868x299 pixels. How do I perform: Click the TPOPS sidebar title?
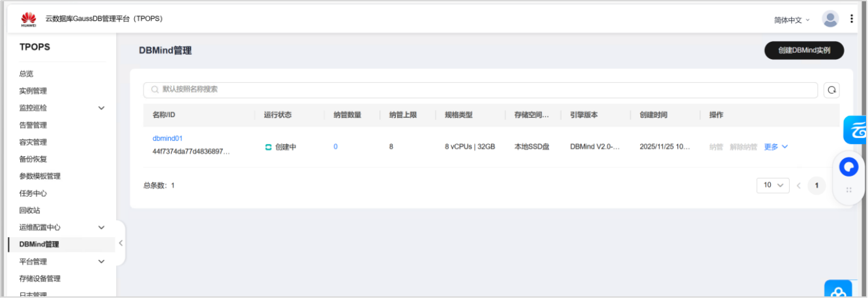(35, 48)
